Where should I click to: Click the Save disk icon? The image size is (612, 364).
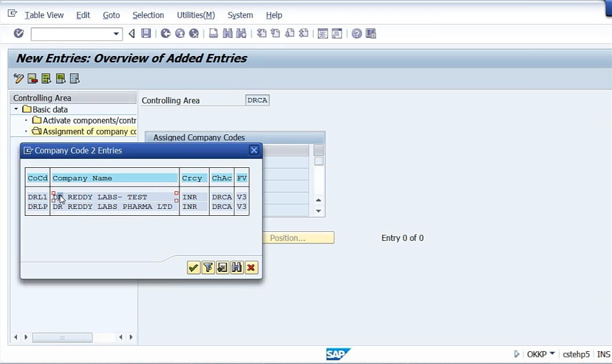click(x=146, y=34)
